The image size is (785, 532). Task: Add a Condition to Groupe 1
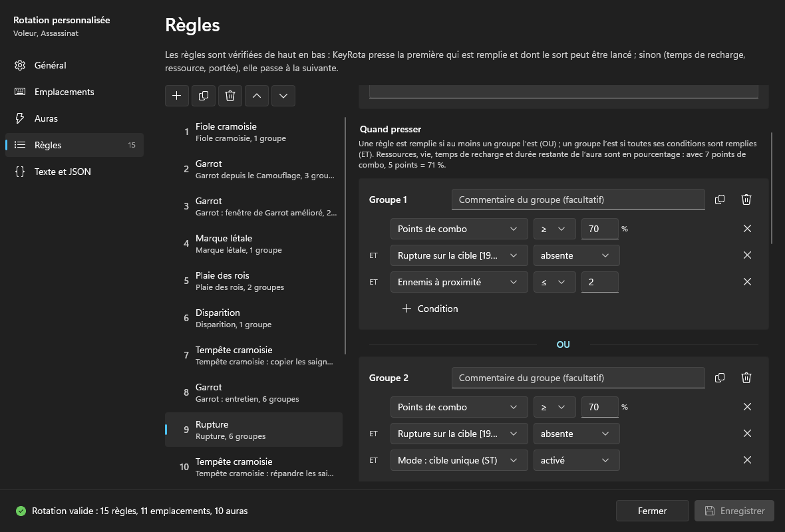[x=430, y=309]
